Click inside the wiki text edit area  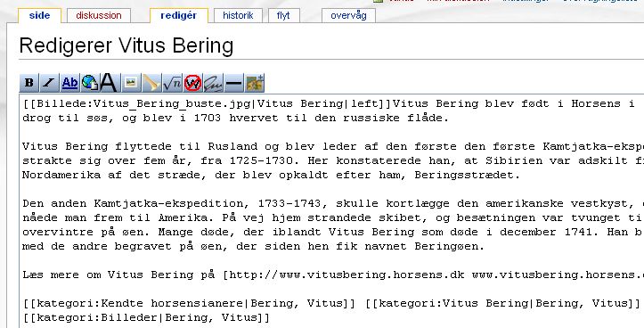pos(331,211)
